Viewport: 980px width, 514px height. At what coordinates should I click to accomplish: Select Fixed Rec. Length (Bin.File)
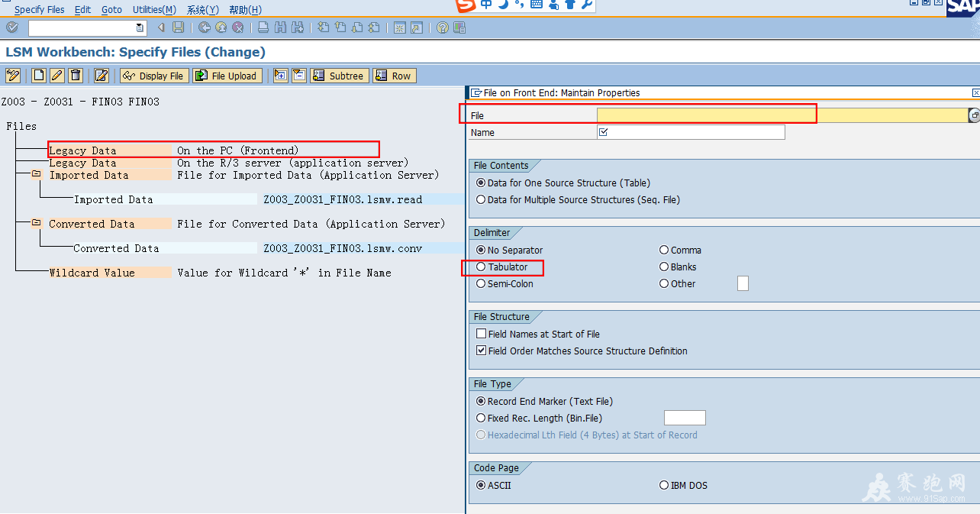point(539,419)
